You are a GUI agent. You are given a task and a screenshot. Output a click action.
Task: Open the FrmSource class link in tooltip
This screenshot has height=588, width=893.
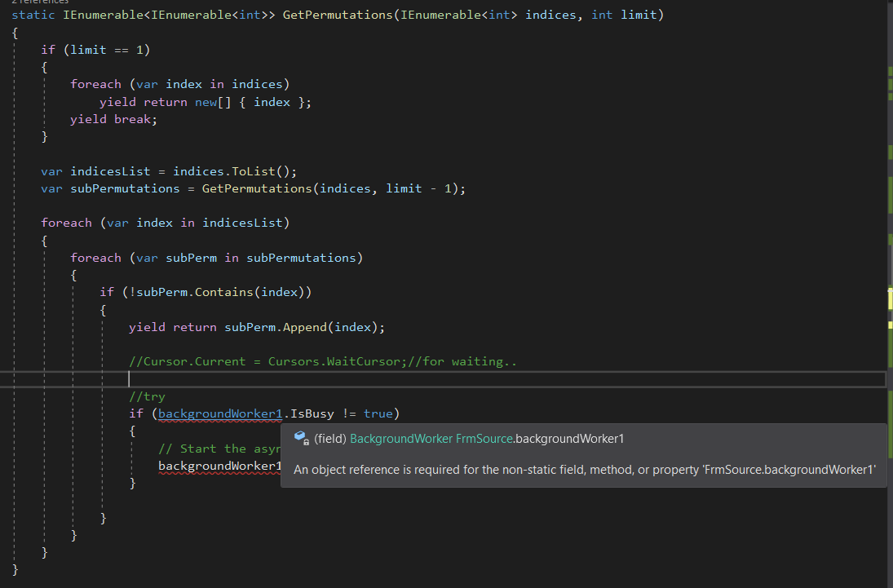coord(484,439)
